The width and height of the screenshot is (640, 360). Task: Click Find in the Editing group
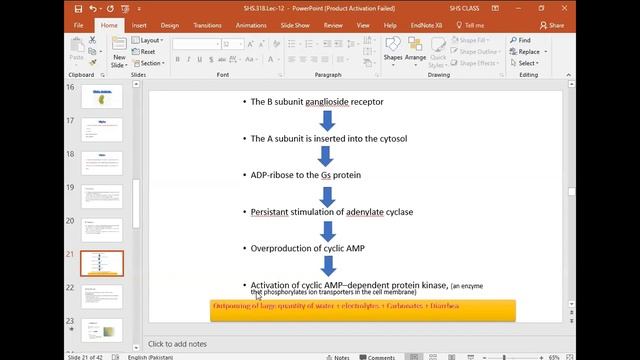click(x=520, y=40)
